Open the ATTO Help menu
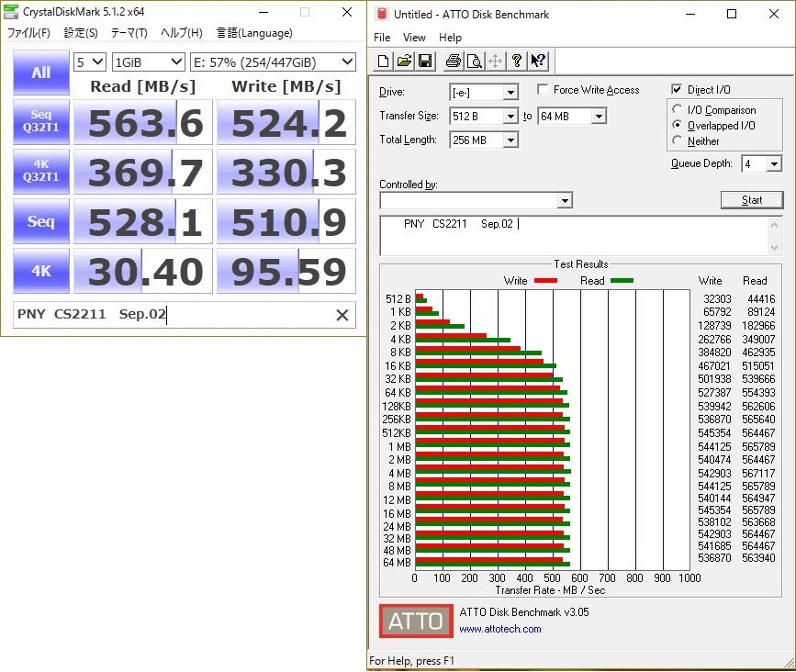The height and width of the screenshot is (672, 796). tap(450, 38)
